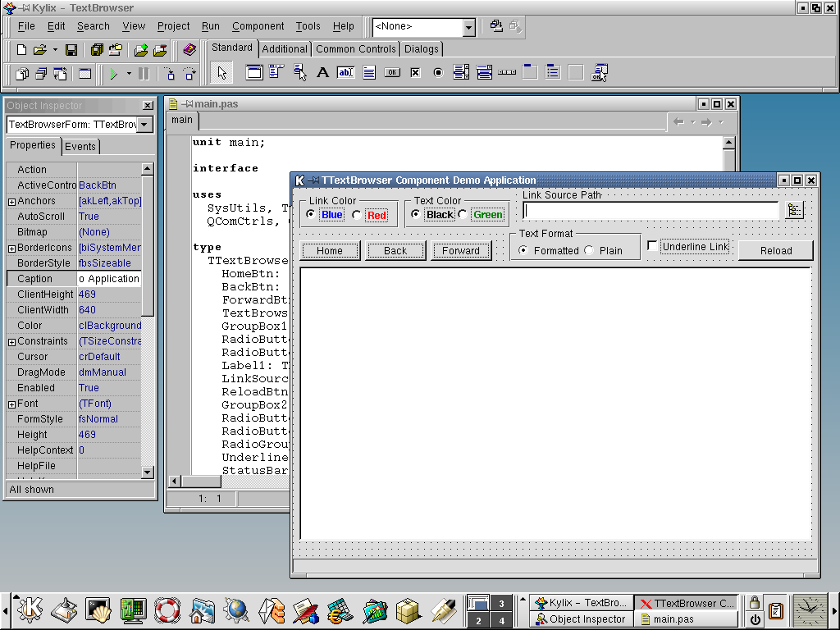The image size is (840, 630).
Task: Open the TextBrowserForm object selector dropdown
Action: [x=144, y=125]
